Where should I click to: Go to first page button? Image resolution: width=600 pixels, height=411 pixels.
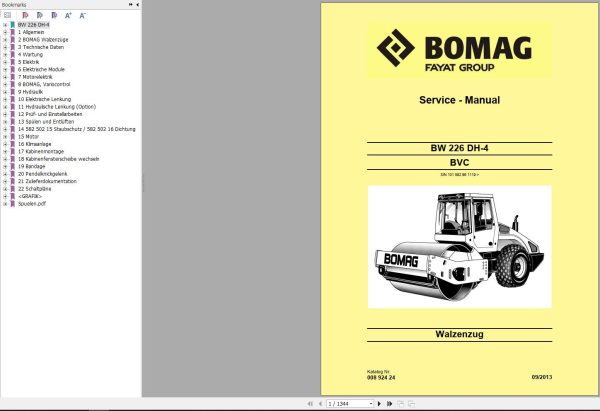click(x=310, y=404)
